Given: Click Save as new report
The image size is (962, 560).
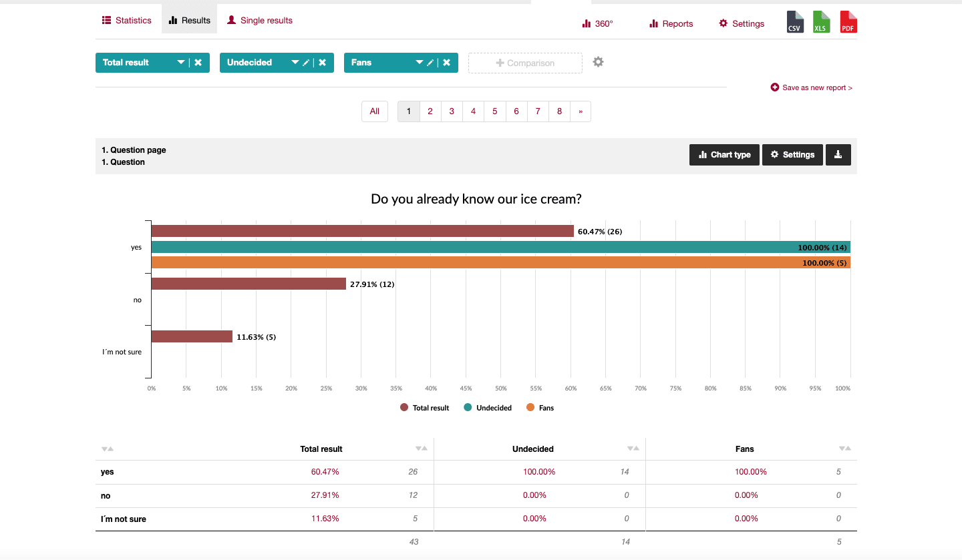Looking at the screenshot, I should (811, 87).
